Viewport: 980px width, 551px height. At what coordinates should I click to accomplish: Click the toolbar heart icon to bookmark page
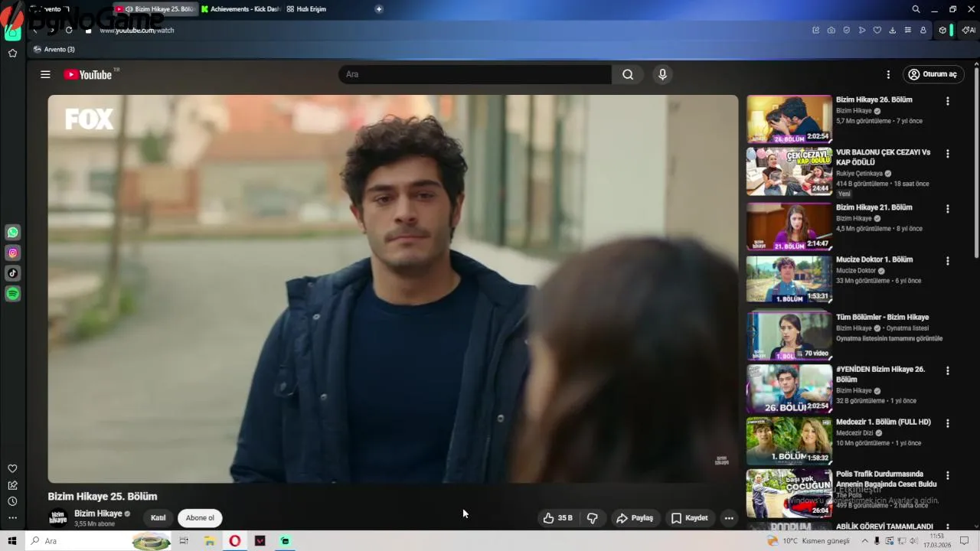877,30
